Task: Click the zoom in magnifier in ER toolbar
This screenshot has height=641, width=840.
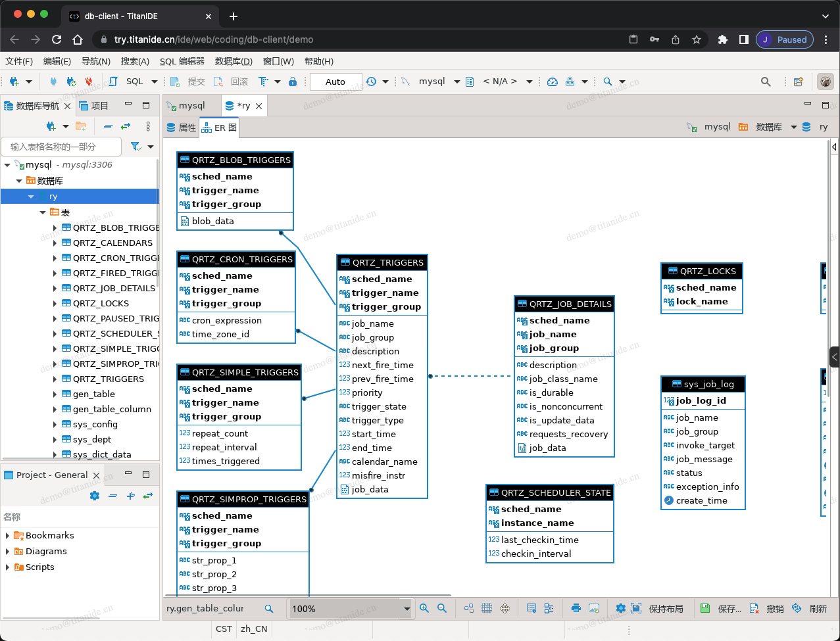Action: pyautogui.click(x=424, y=609)
